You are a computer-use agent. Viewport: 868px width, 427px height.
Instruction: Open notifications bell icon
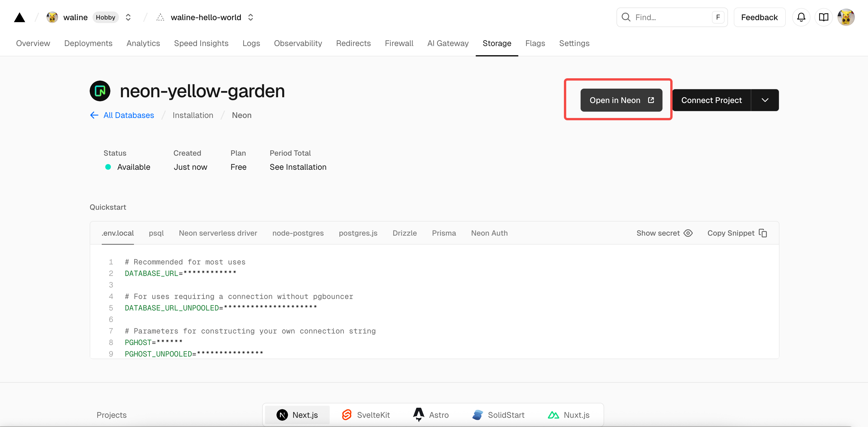(801, 17)
